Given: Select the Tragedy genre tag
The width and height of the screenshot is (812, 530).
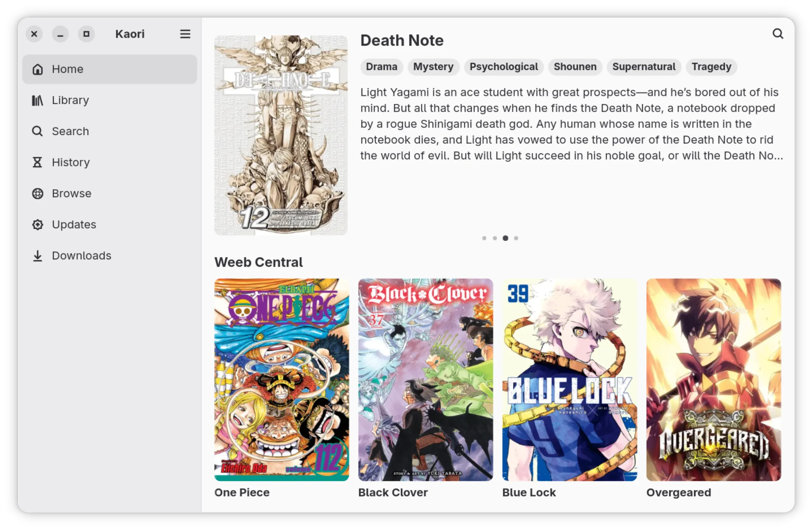Looking at the screenshot, I should click(711, 67).
